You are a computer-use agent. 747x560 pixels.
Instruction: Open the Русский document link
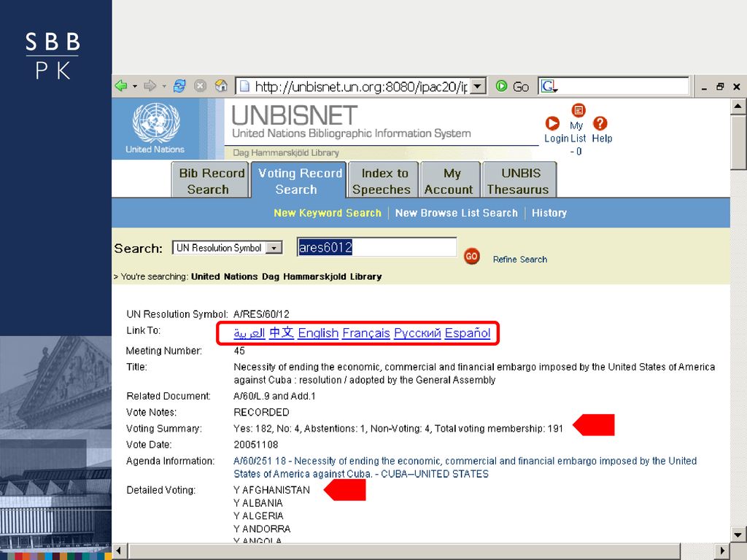click(417, 332)
